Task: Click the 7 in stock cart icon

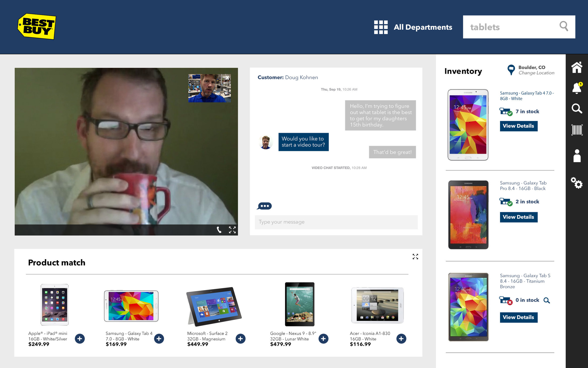Action: 506,112
